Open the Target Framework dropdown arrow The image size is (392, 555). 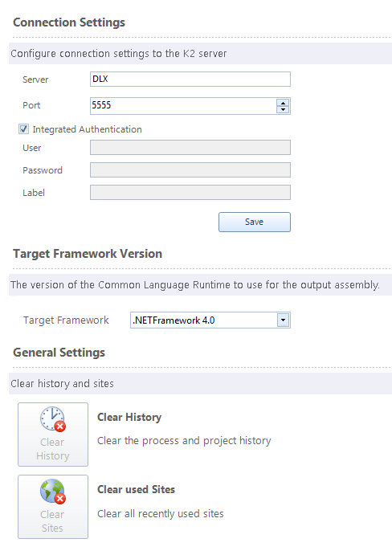click(x=283, y=320)
